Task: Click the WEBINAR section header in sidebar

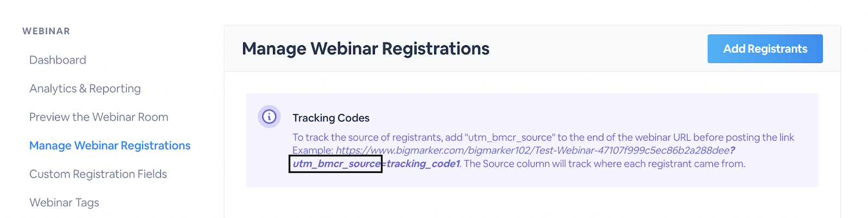Action: (46, 32)
